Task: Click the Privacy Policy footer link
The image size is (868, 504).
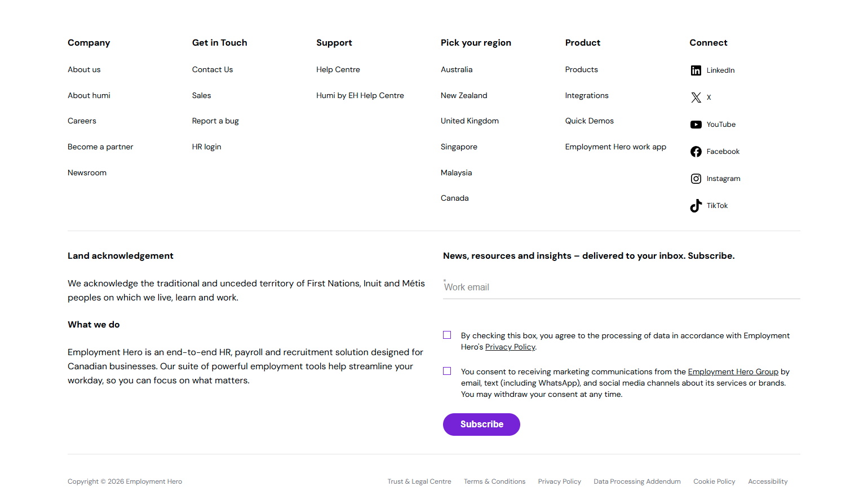Action: pos(559,481)
